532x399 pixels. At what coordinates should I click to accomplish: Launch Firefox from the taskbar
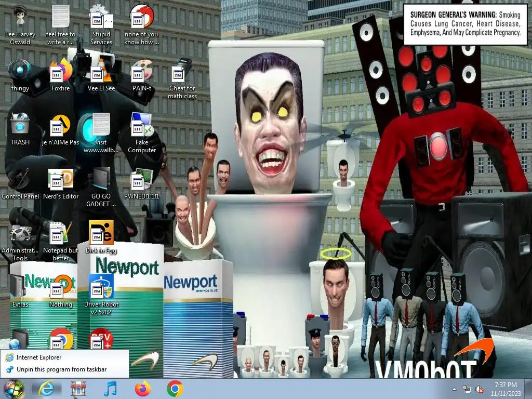click(143, 389)
